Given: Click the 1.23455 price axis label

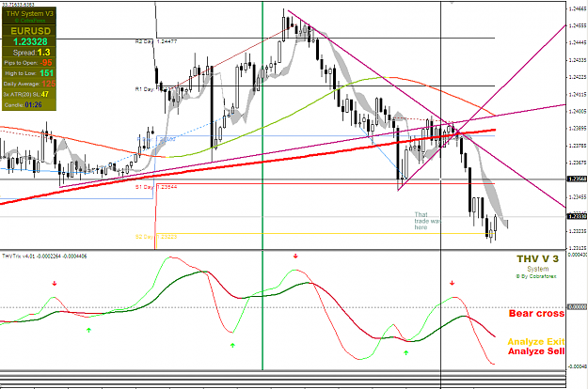Looking at the screenshot, I should [578, 197].
